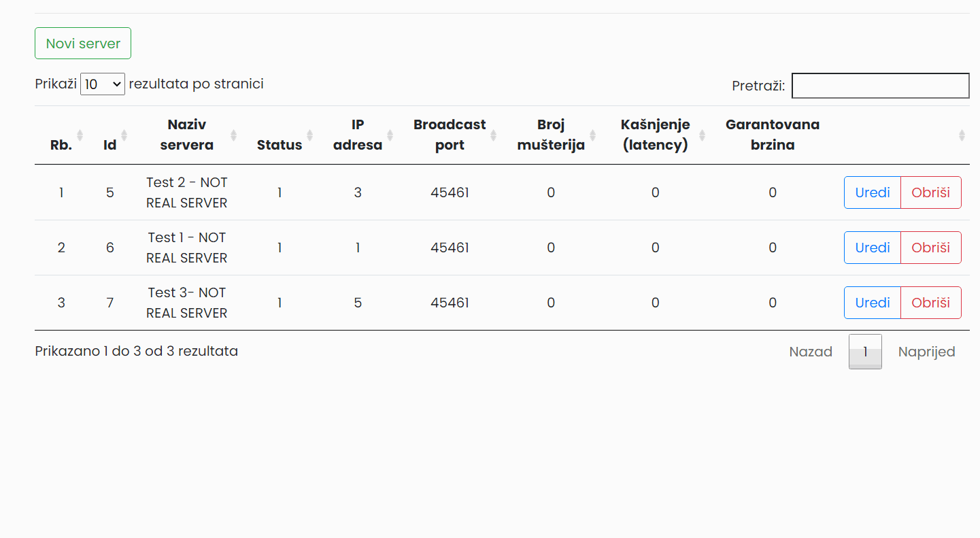
Task: Sort by Kašnjenje (latency) column arrows
Action: (703, 135)
